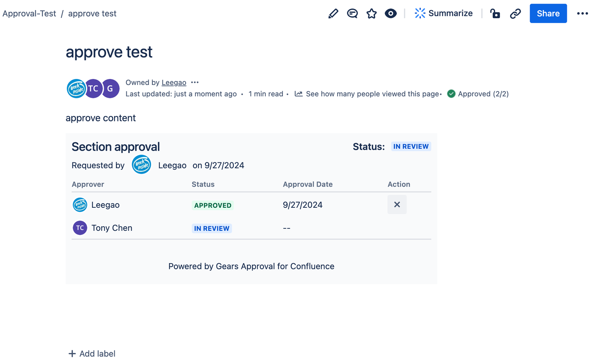594x364 pixels.
Task: Click the Approver column header
Action: tap(88, 184)
